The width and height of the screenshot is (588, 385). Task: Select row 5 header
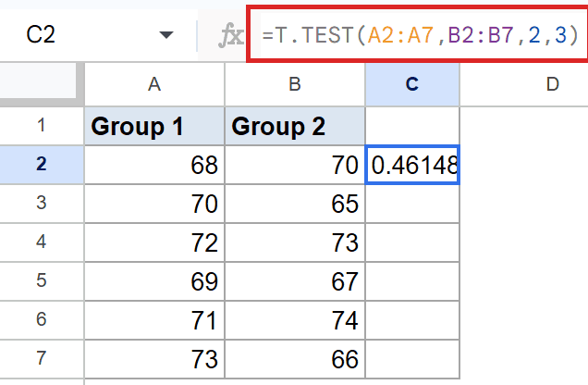point(42,281)
